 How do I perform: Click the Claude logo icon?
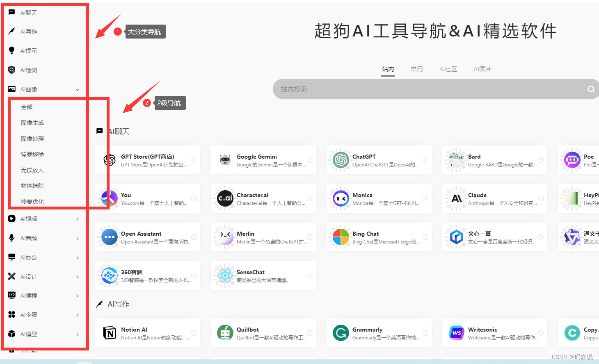457,198
